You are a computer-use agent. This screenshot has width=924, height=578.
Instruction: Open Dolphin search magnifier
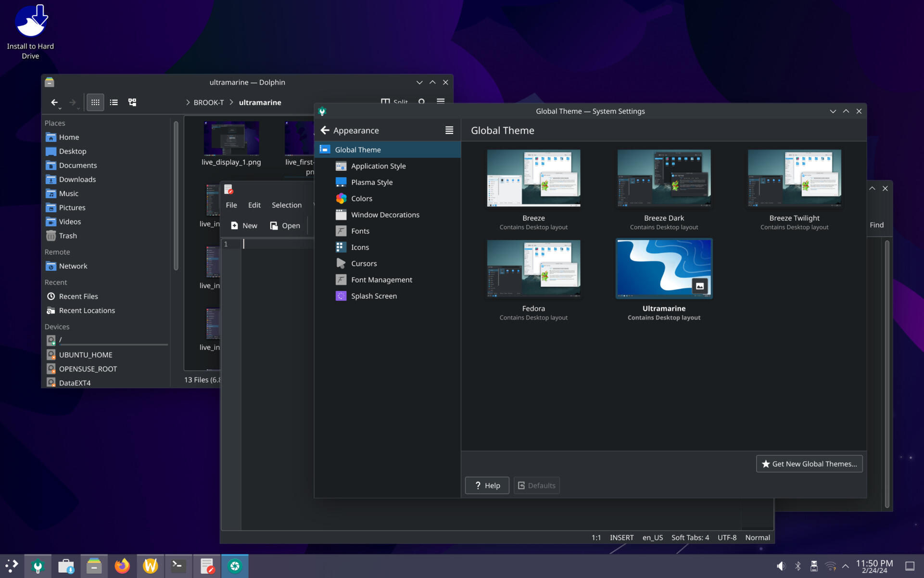pos(422,102)
